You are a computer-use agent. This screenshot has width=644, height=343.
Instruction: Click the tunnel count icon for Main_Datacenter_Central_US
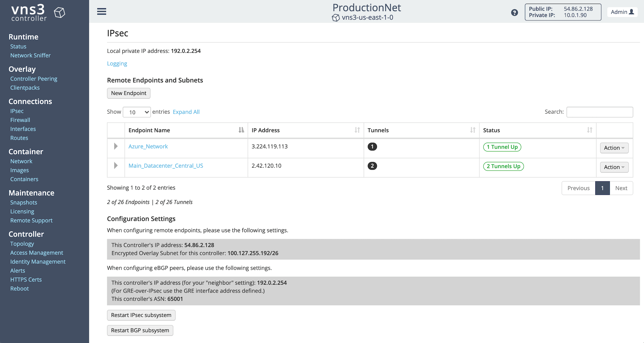coord(372,166)
